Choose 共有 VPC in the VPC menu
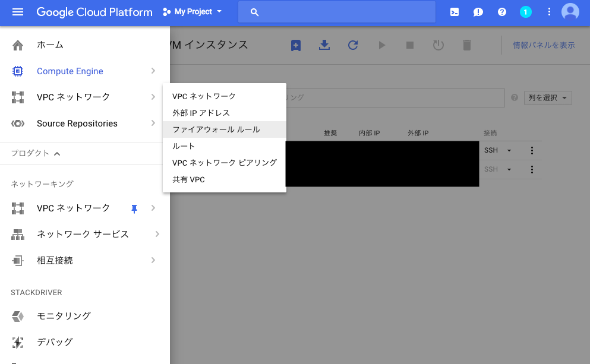Image resolution: width=590 pixels, height=364 pixels. 189,179
